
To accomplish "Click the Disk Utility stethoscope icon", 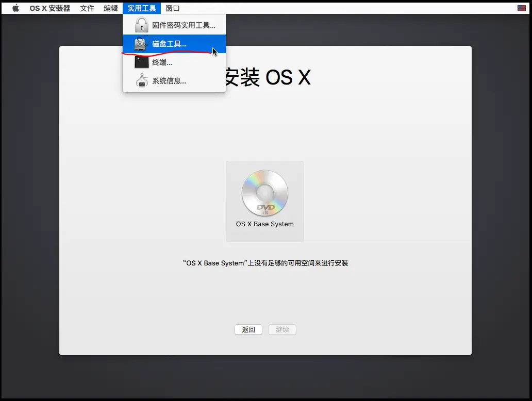I will 141,43.
